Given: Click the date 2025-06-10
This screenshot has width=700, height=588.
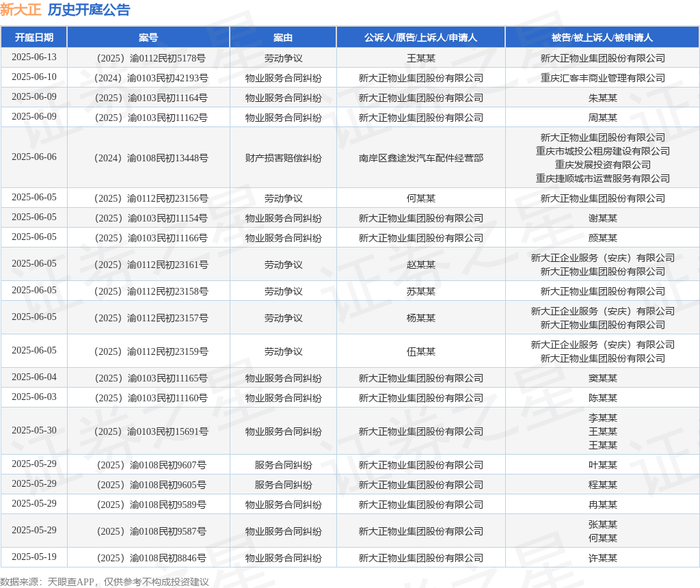Looking at the screenshot, I should [34, 77].
